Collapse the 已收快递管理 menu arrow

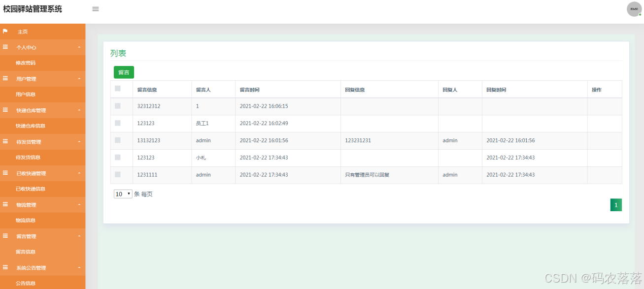coord(79,173)
